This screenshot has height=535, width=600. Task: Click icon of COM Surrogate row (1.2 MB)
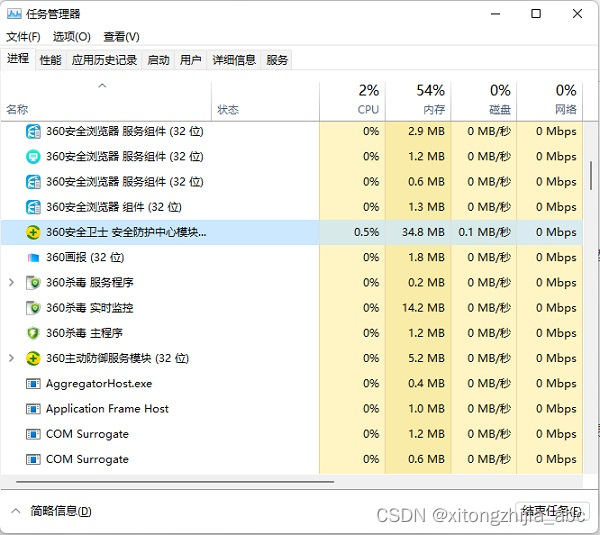pyautogui.click(x=33, y=434)
